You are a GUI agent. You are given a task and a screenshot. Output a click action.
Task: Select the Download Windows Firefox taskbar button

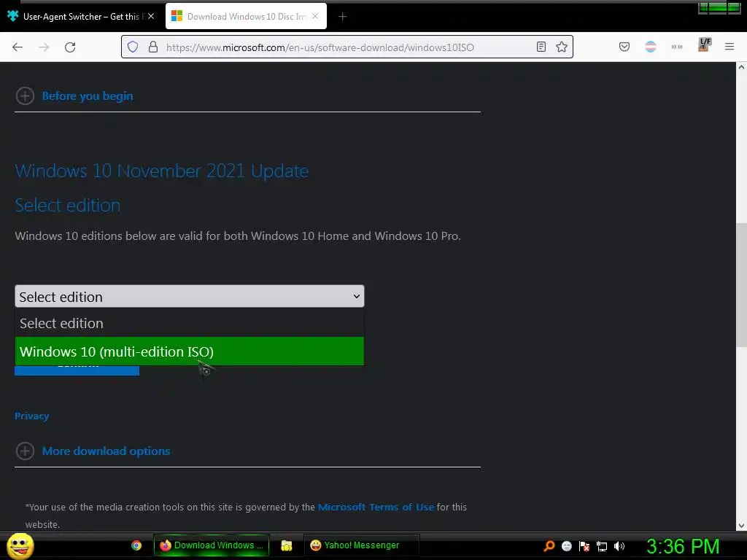[211, 545]
